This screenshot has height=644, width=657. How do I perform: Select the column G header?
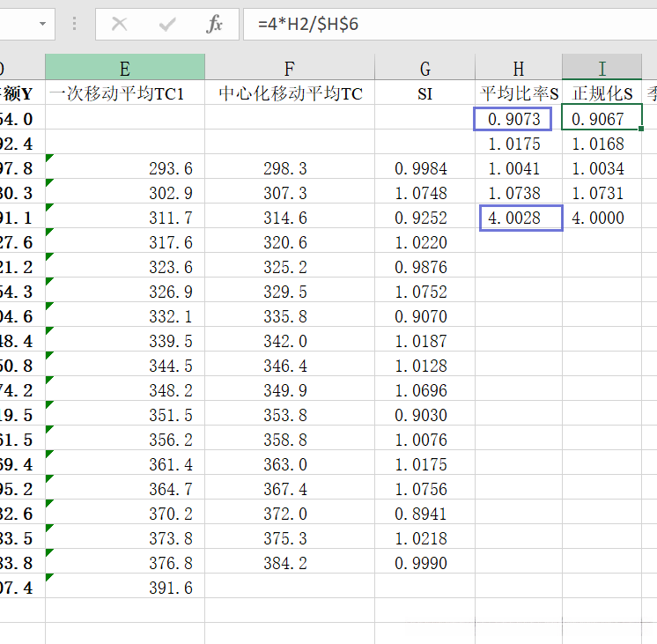pyautogui.click(x=425, y=68)
